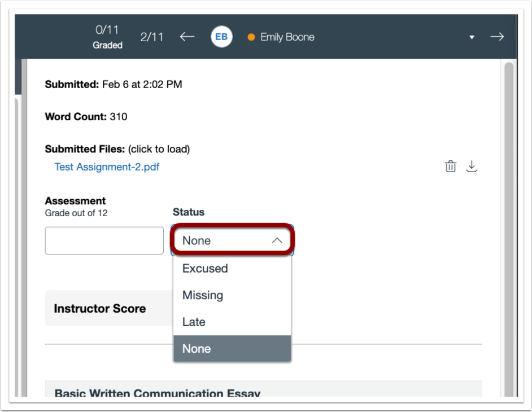
Task: Navigate to the next student
Action: pos(496,36)
